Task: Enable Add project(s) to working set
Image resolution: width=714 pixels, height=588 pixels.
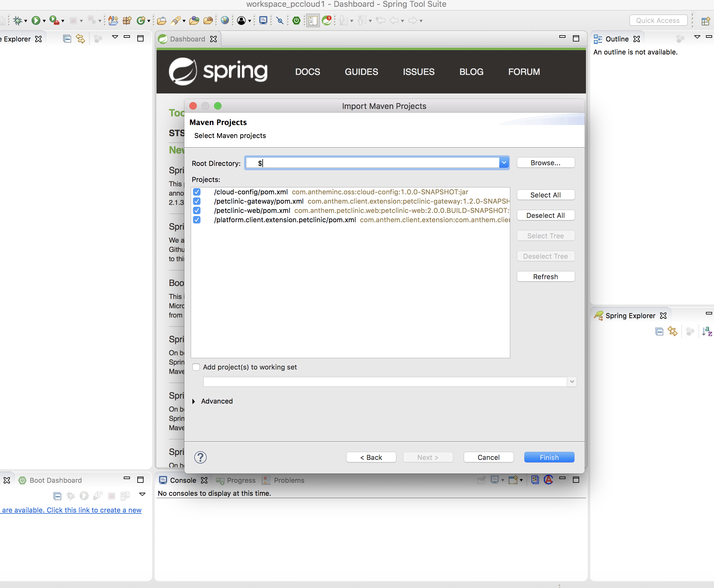Action: pos(196,367)
